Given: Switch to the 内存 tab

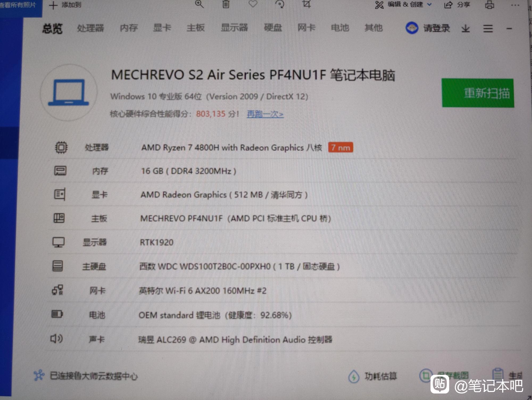Looking at the screenshot, I should coord(129,28).
